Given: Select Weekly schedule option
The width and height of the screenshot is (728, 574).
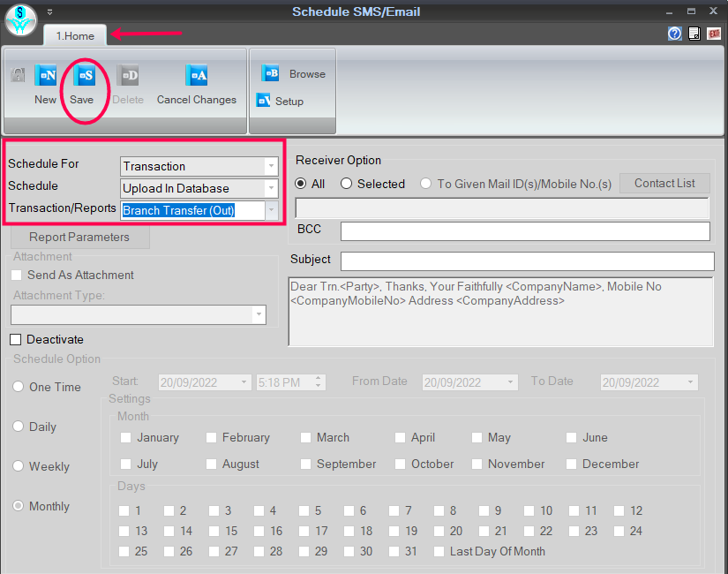Looking at the screenshot, I should point(19,465).
